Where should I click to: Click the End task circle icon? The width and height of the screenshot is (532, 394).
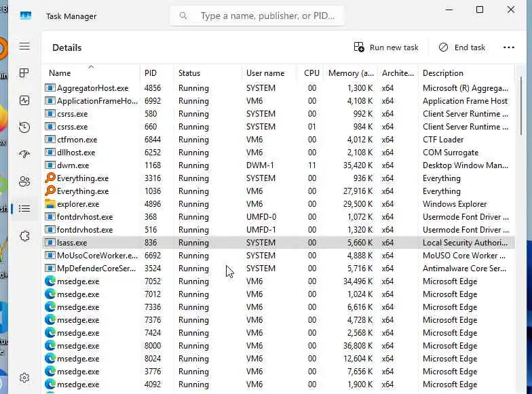(x=444, y=47)
